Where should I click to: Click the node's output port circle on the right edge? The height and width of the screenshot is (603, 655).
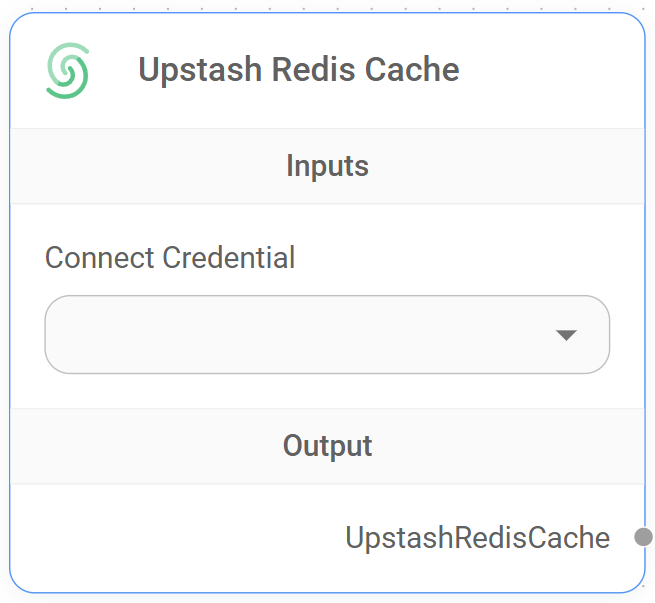(643, 537)
